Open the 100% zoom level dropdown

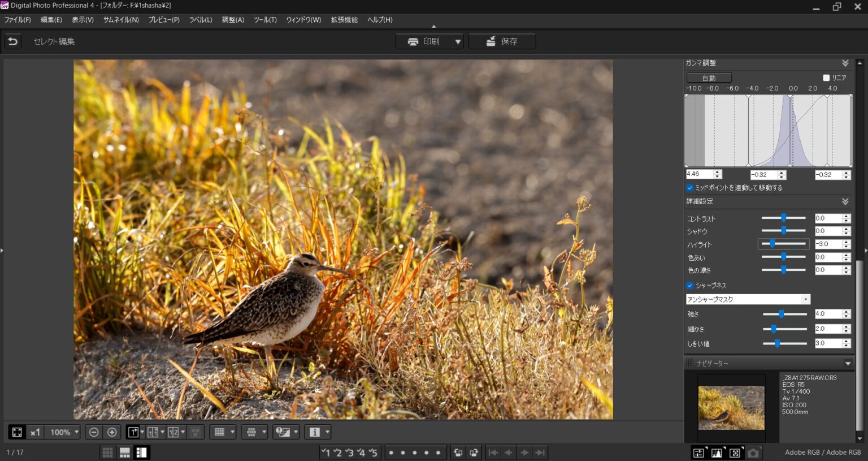(x=76, y=432)
